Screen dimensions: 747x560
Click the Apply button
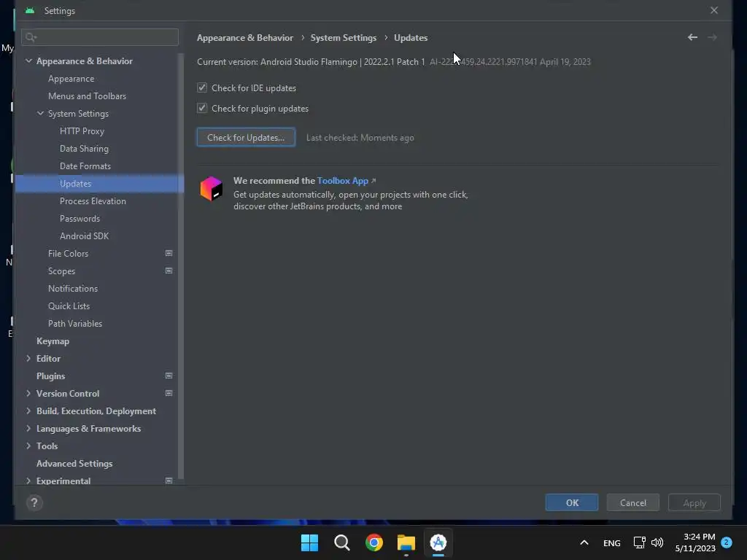click(694, 502)
